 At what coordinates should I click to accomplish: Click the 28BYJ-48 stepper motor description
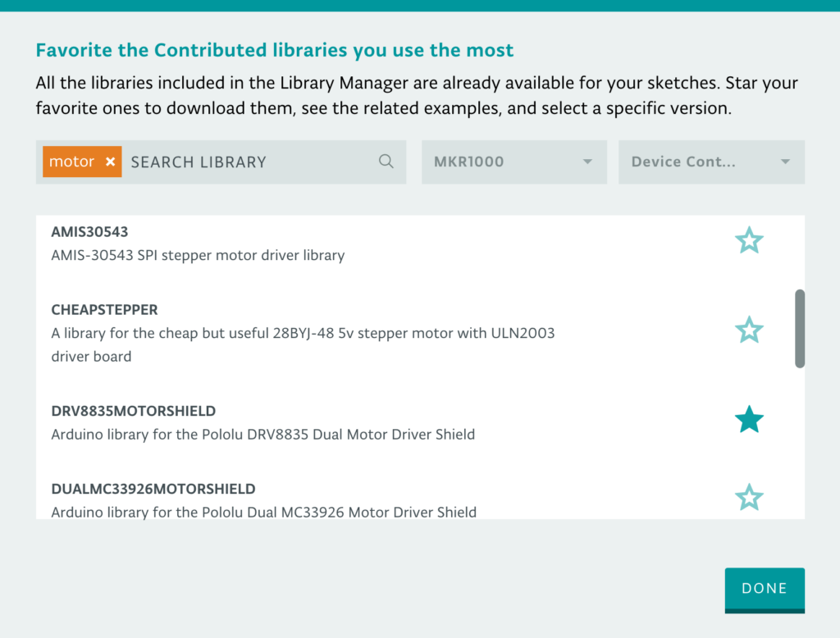303,344
